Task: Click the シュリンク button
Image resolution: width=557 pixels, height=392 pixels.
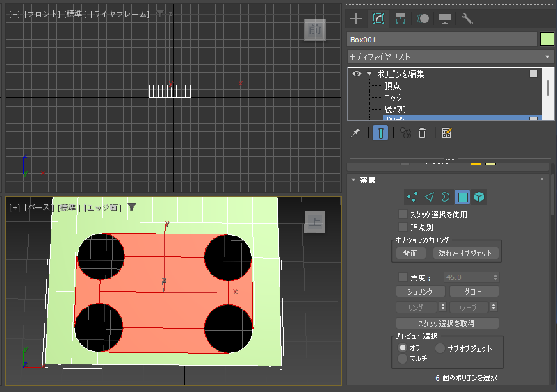Action: click(x=420, y=291)
